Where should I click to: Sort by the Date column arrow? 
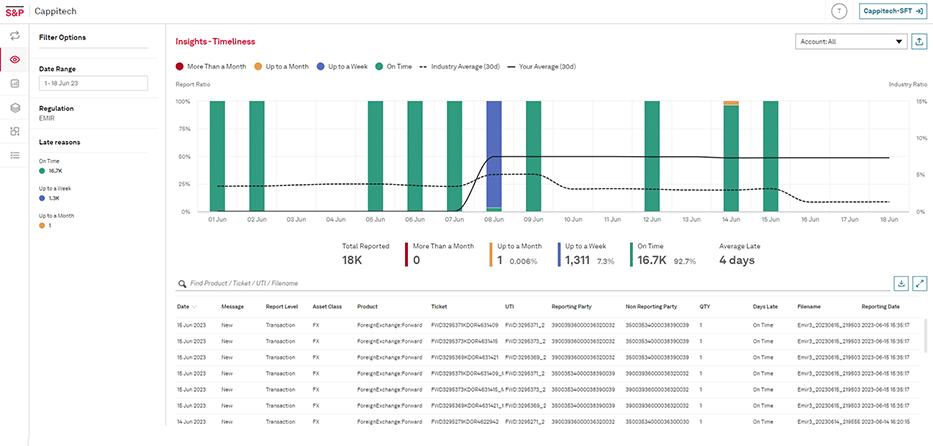(x=195, y=307)
